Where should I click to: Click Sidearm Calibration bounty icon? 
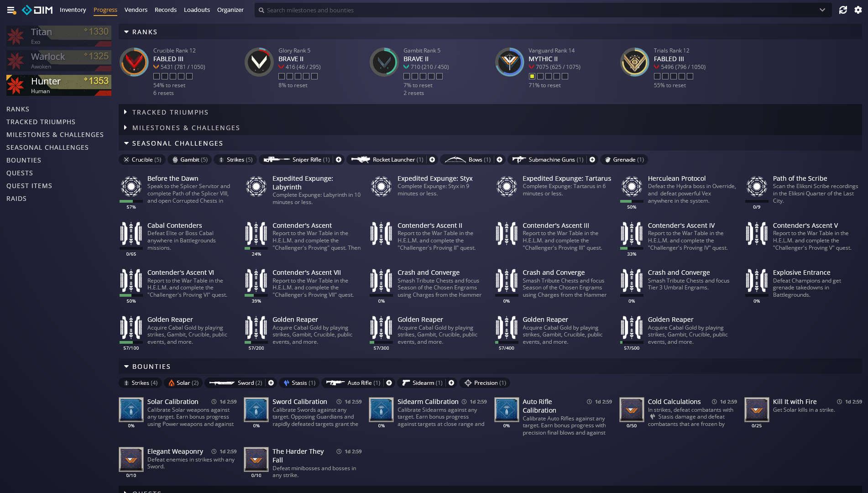[381, 409]
